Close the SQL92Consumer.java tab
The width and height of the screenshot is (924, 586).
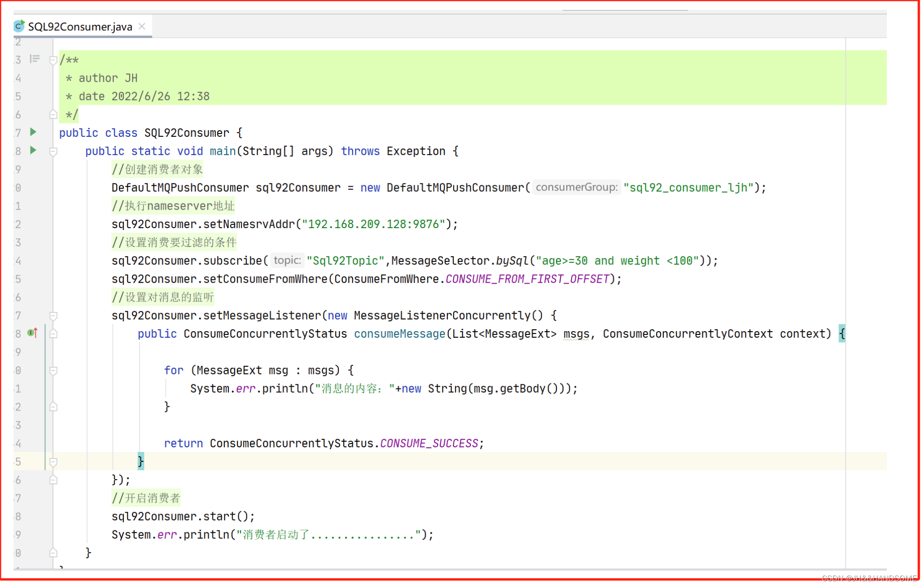pos(142,26)
